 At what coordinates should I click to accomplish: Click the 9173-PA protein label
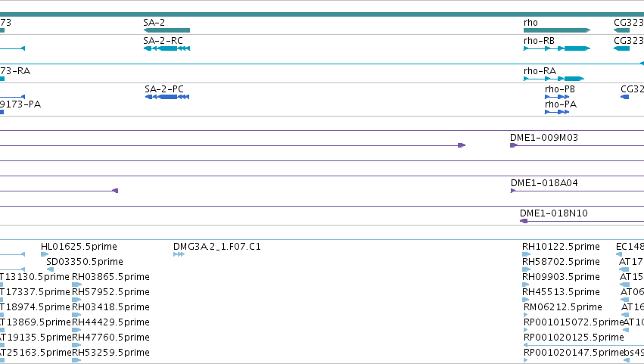click(x=20, y=104)
